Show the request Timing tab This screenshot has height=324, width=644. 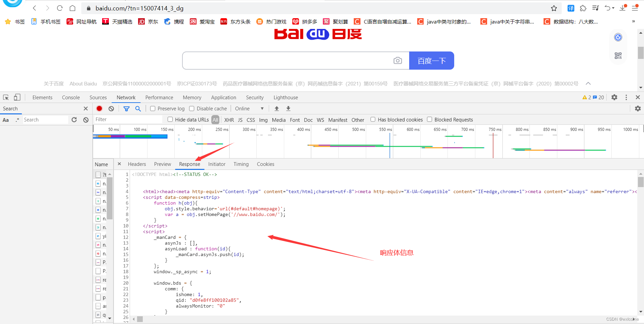coord(241,164)
